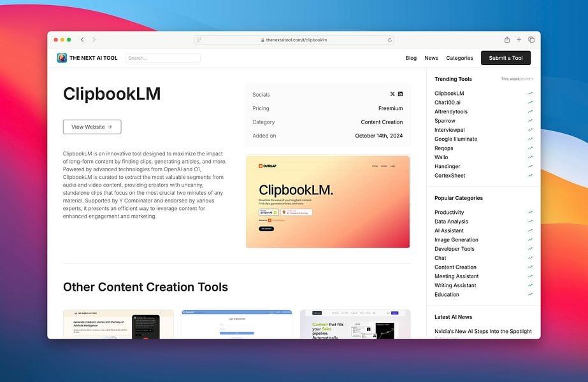Open the Sales pipeline content tool thumbnail
Screen dimensions: 588x382
click(x=355, y=324)
